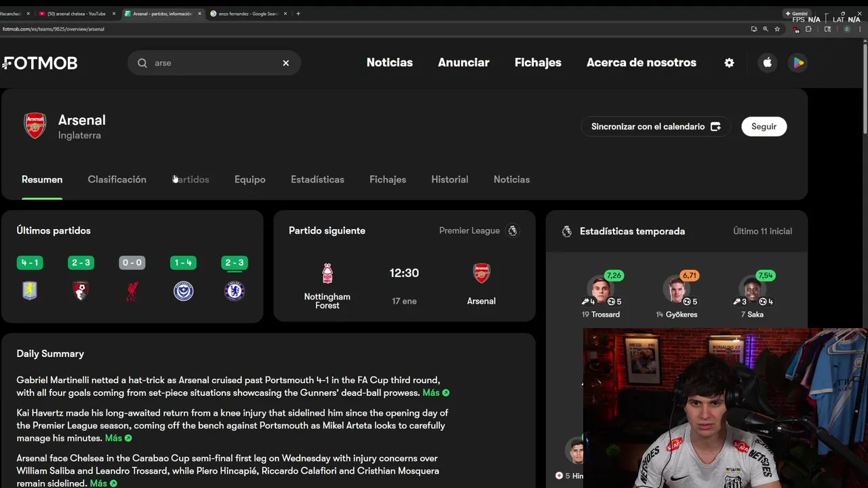The height and width of the screenshot is (488, 868).
Task: Click the browser zoom magnifier icon
Action: (766, 29)
